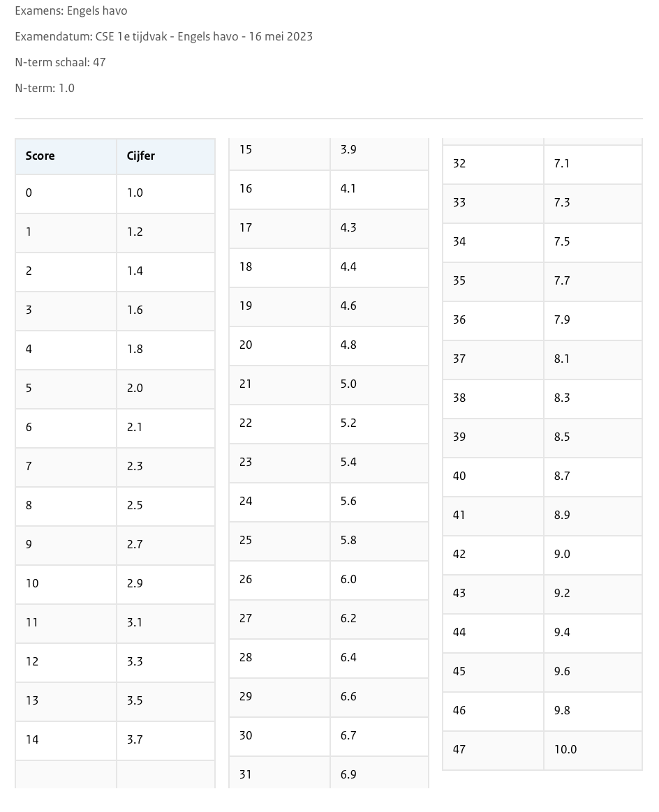
Task: Select the score 5 cell
Action: 29,389
